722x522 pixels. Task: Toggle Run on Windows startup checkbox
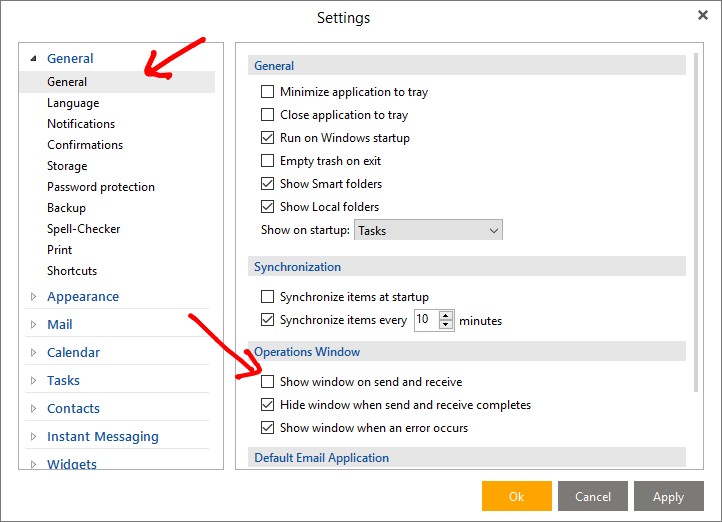click(267, 138)
